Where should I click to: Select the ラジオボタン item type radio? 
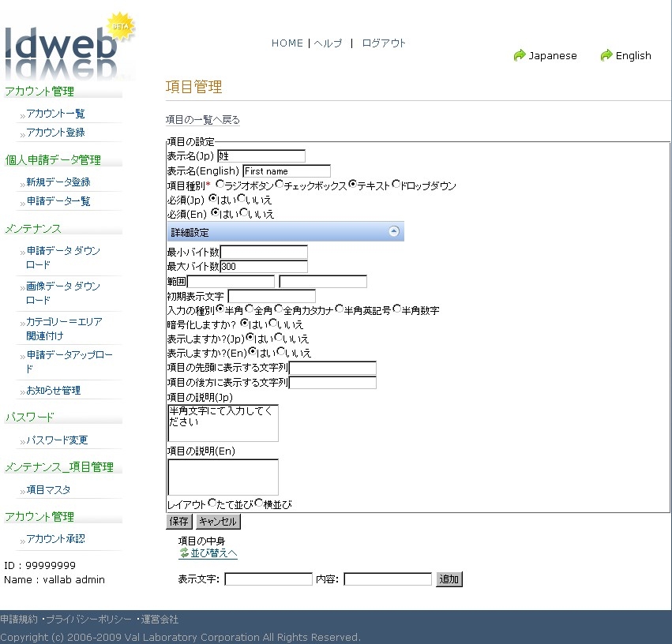click(x=220, y=184)
